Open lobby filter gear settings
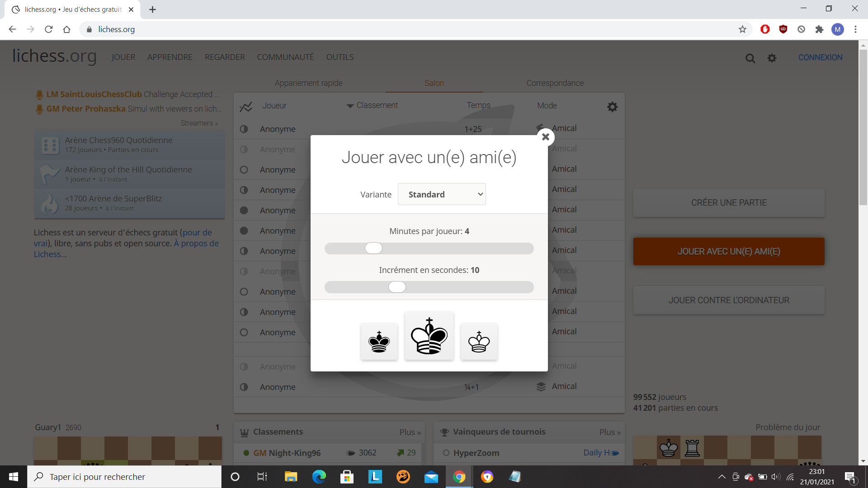Viewport: 868px width, 488px height. click(x=612, y=107)
